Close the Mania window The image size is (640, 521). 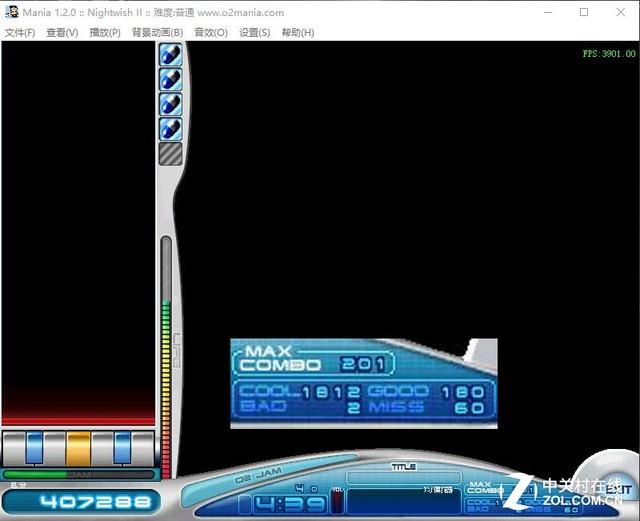point(621,12)
